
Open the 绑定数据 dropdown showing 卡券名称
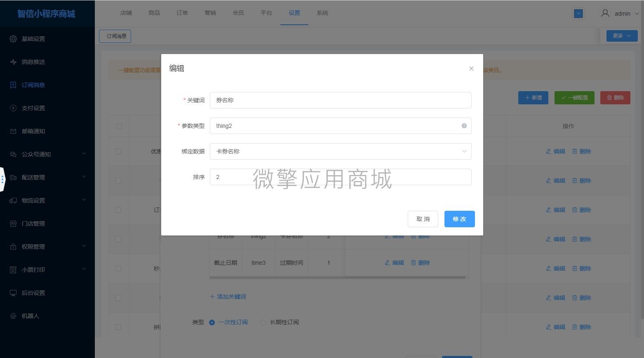pyautogui.click(x=341, y=151)
